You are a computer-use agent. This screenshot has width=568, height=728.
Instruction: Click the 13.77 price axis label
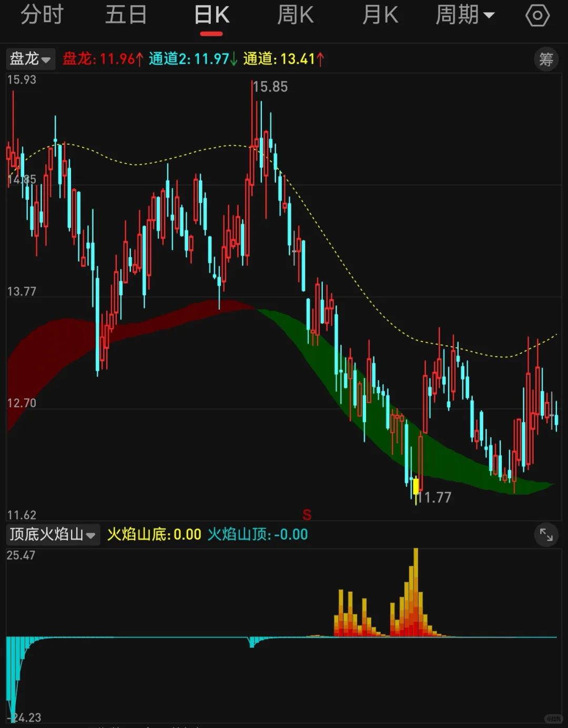coord(22,291)
